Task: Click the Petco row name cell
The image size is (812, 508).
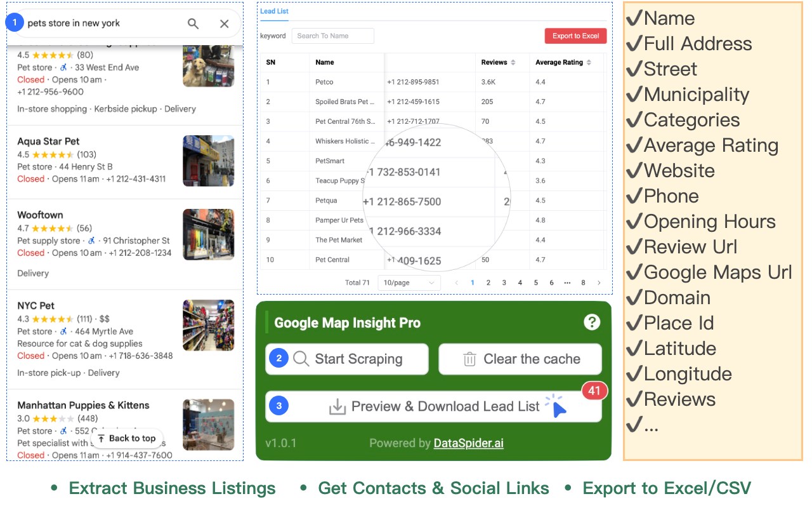Action: tap(324, 82)
